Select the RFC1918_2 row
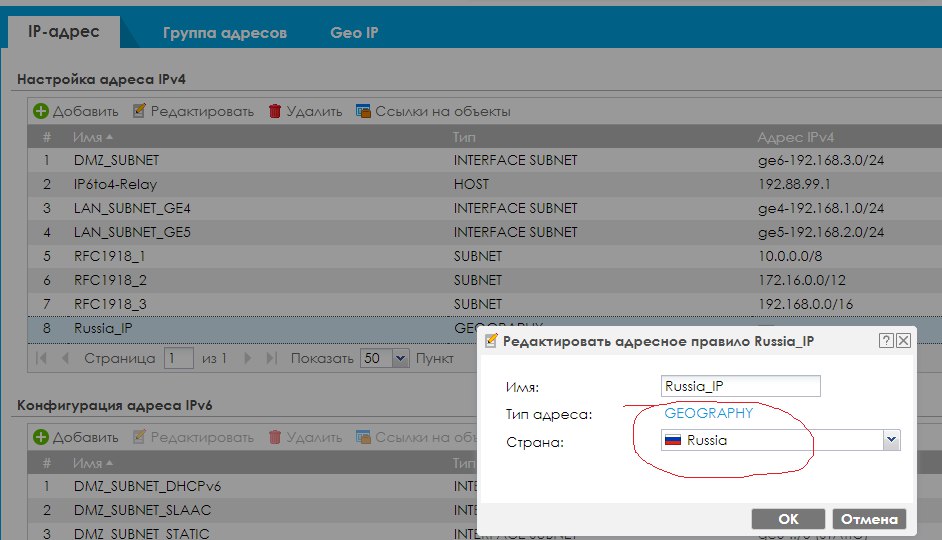 484,281
